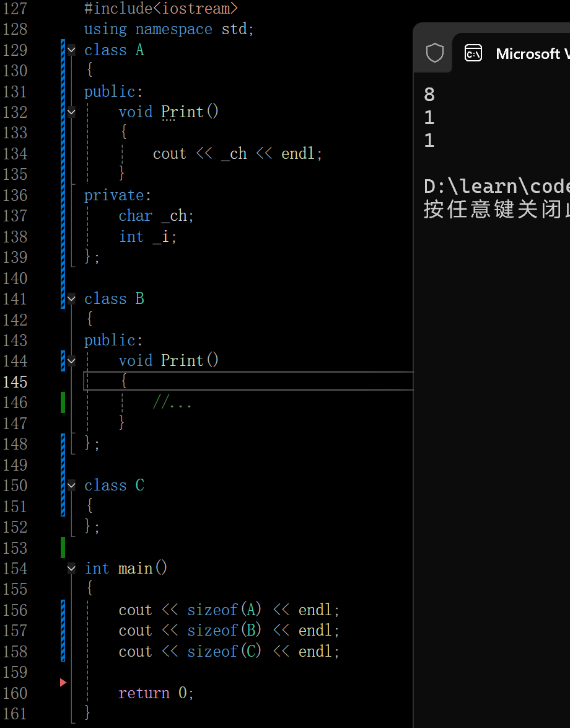Viewport: 570px width, 728px height.
Task: Click the 'sizeof(C)' expression
Action: click(224, 651)
